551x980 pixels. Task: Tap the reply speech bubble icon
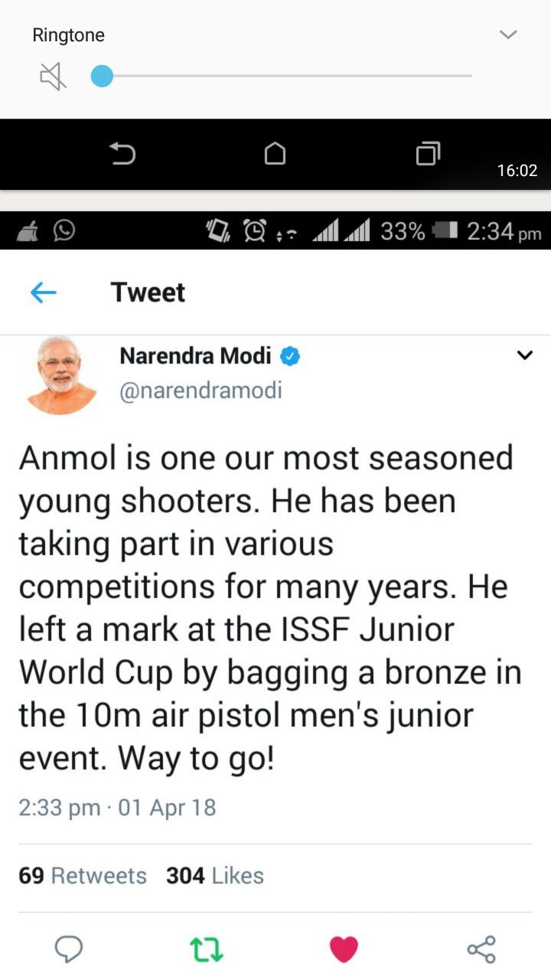coord(69,949)
